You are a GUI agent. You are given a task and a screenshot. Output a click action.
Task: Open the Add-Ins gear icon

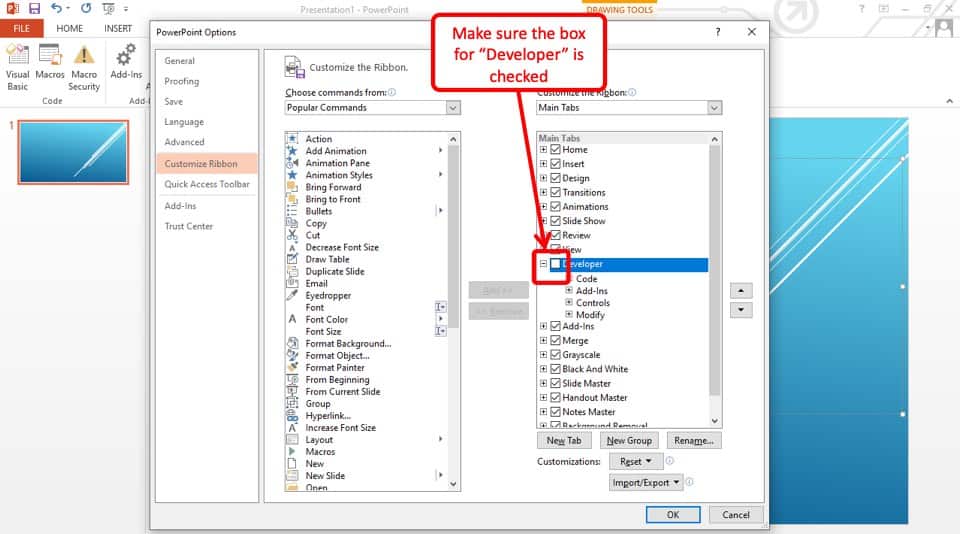pos(126,55)
